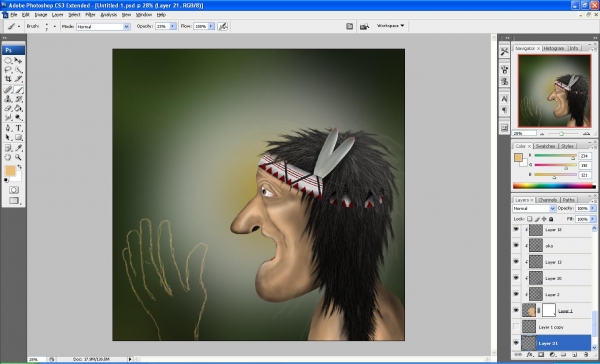Hide Layer 1 visibility eye

[x=516, y=310]
